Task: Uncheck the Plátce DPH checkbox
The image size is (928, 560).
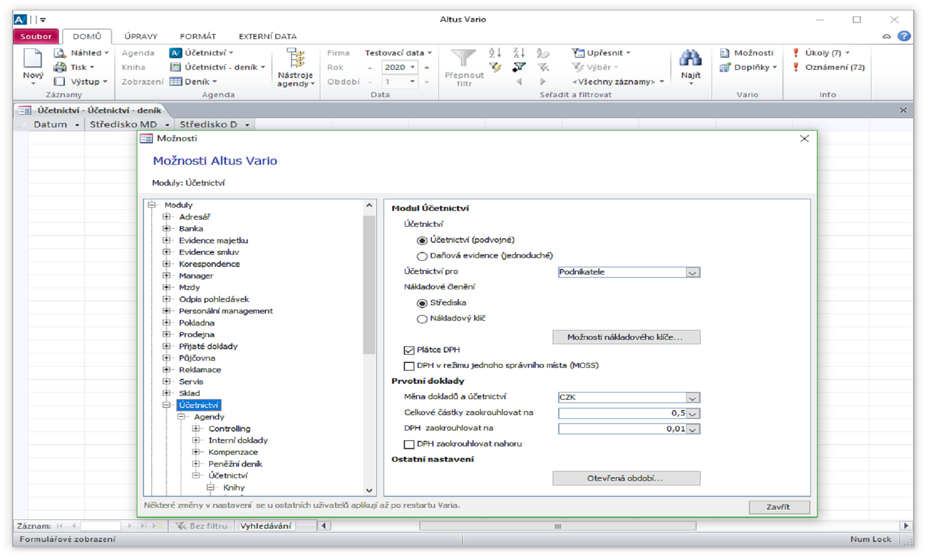Action: (x=409, y=350)
